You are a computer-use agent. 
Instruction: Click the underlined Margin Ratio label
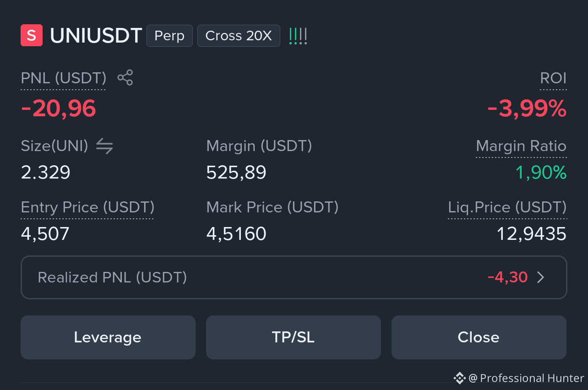521,146
